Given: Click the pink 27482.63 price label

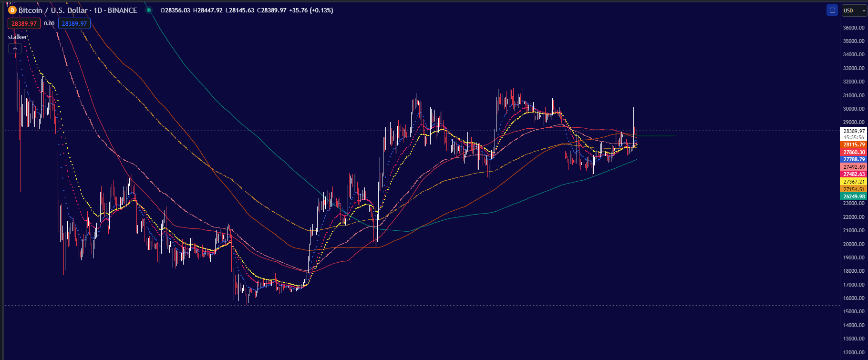Looking at the screenshot, I should 853,174.
